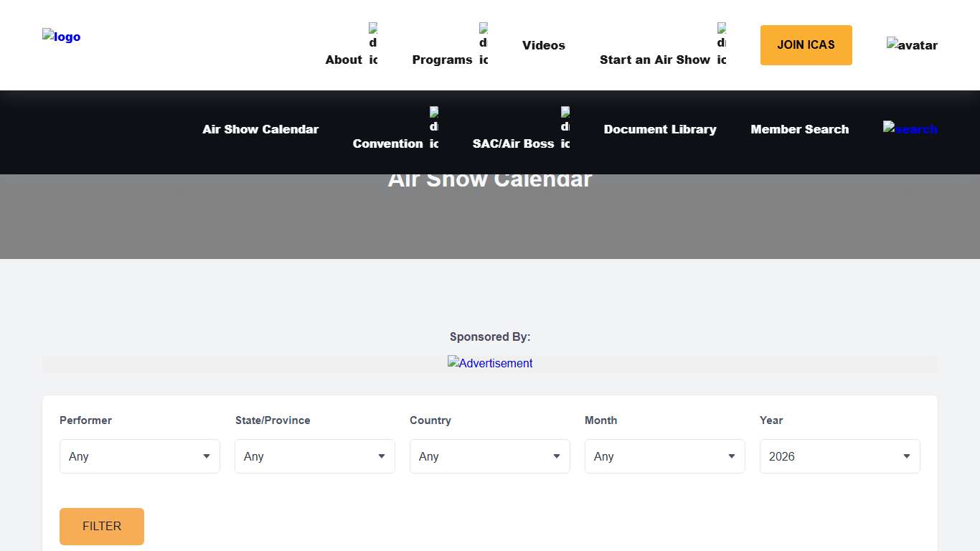Click the dropdown icon next to Programs
The image size is (980, 551).
(483, 44)
